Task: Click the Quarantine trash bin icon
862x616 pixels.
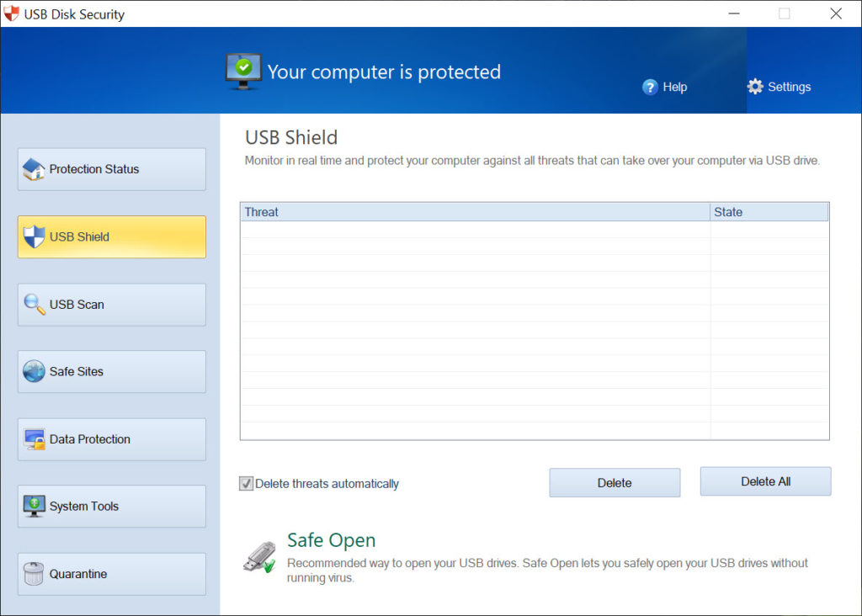Action: click(x=34, y=574)
